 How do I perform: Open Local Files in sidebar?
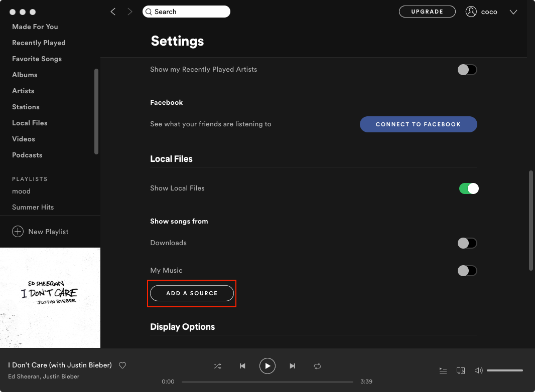[x=30, y=123]
